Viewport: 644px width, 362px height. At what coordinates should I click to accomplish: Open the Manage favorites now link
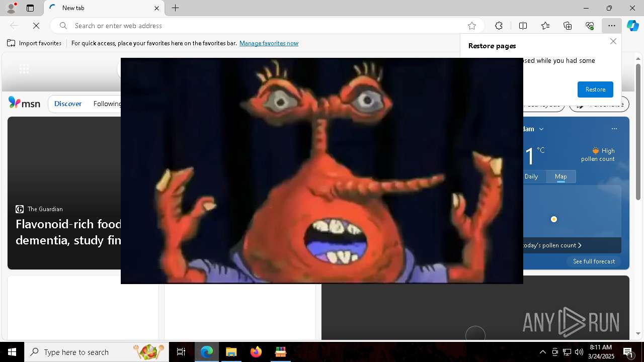(x=269, y=43)
